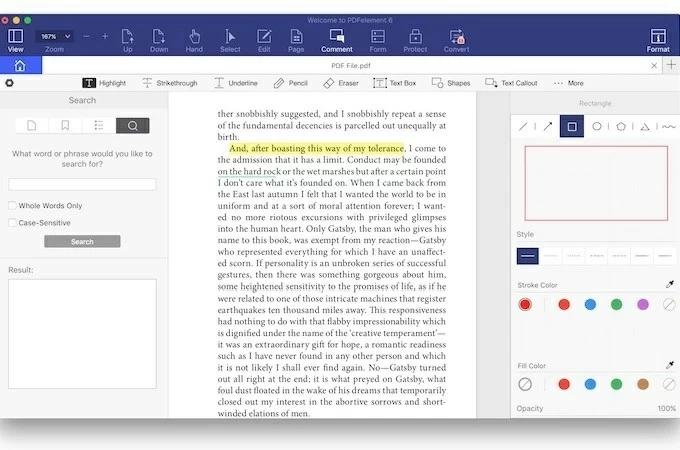Image resolution: width=680 pixels, height=450 pixels.
Task: Choose the arrow shape tool
Action: pyautogui.click(x=547, y=126)
